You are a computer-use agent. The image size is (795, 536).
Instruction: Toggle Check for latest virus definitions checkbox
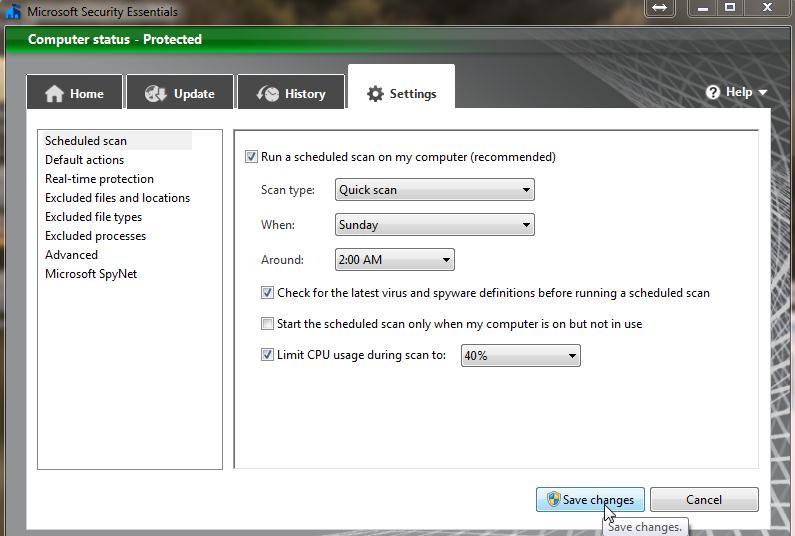pos(267,293)
